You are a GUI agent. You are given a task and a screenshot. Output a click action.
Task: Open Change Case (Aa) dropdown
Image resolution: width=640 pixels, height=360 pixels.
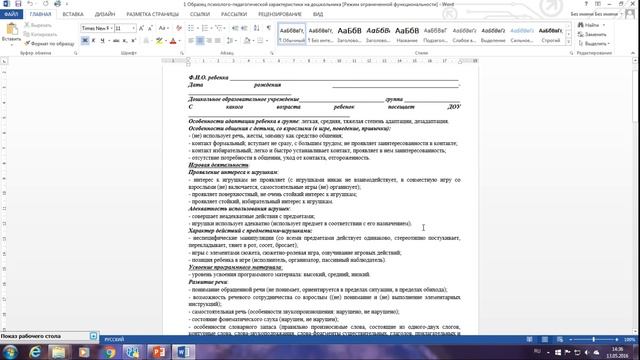point(163,28)
